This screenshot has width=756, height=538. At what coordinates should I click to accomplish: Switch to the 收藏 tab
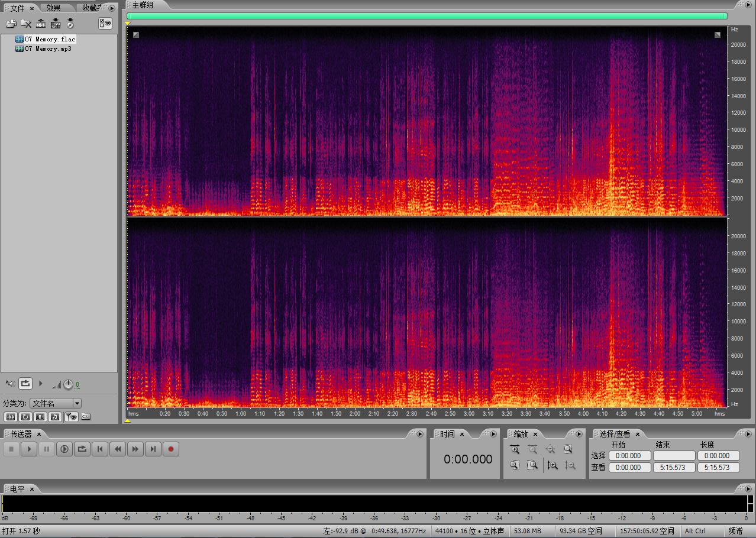point(90,8)
